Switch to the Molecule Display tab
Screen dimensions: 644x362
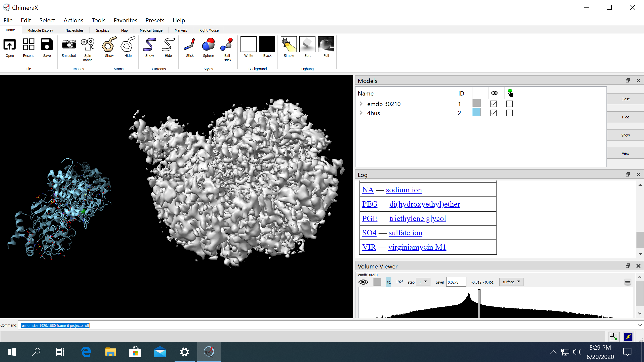40,30
